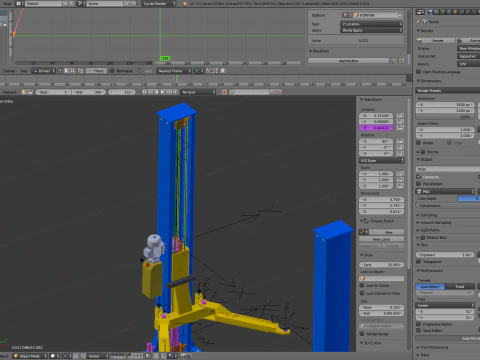Expand the Light Paths panel
Screen dimensions: 480x360
pyautogui.click(x=418, y=230)
